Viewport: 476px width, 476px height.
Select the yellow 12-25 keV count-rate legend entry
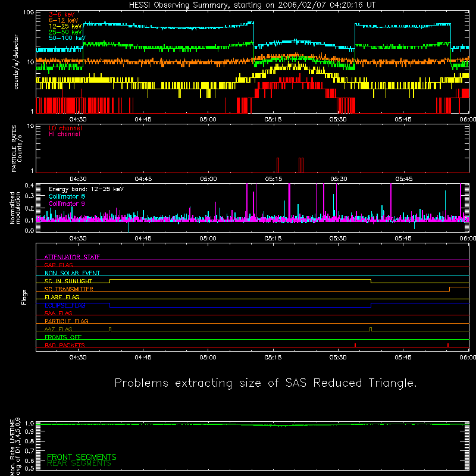coord(65,26)
